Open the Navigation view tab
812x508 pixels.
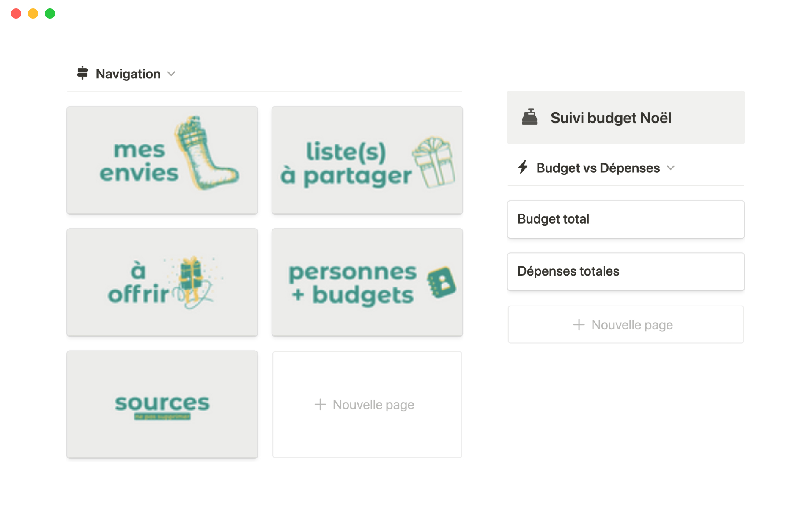pos(128,74)
